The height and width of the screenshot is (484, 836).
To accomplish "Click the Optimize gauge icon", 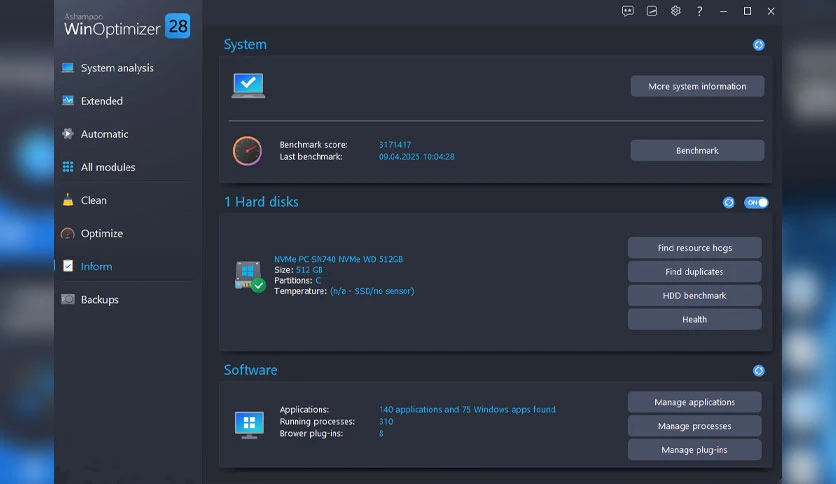I will click(x=68, y=233).
